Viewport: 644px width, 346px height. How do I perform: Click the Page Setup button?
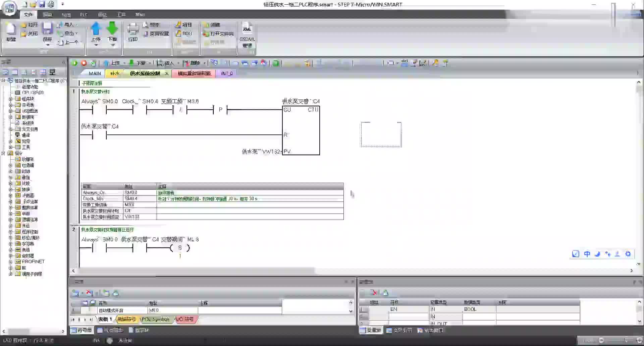pyautogui.click(x=156, y=34)
